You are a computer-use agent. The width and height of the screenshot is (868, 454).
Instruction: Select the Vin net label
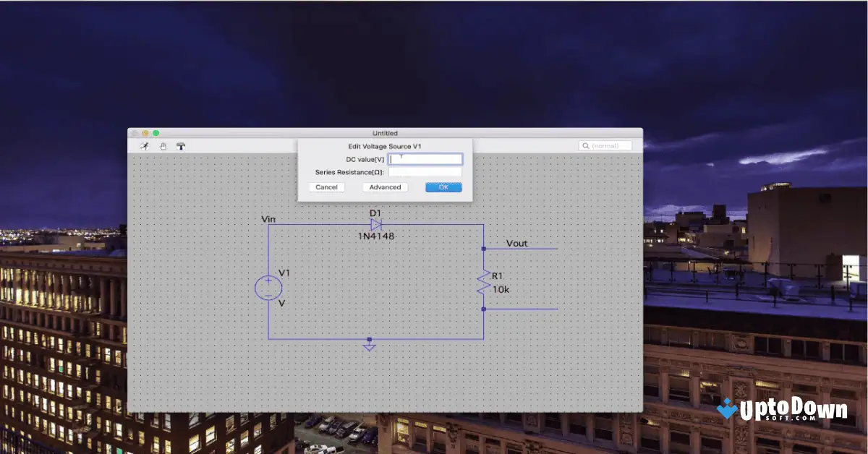click(x=268, y=218)
